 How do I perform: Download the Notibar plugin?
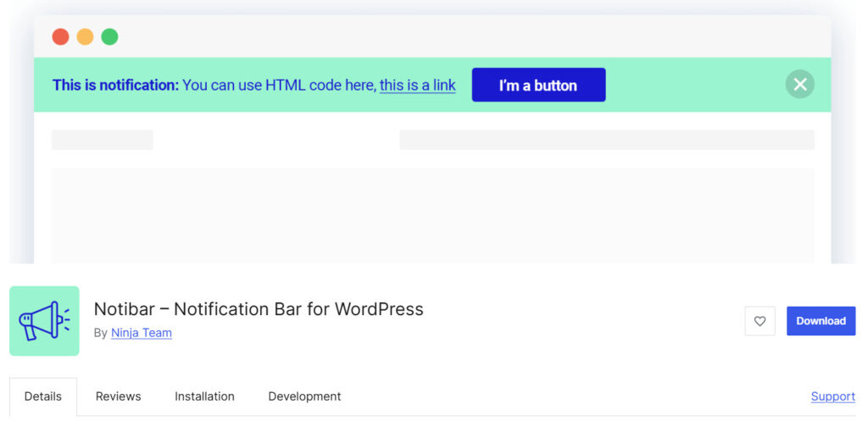pos(821,321)
